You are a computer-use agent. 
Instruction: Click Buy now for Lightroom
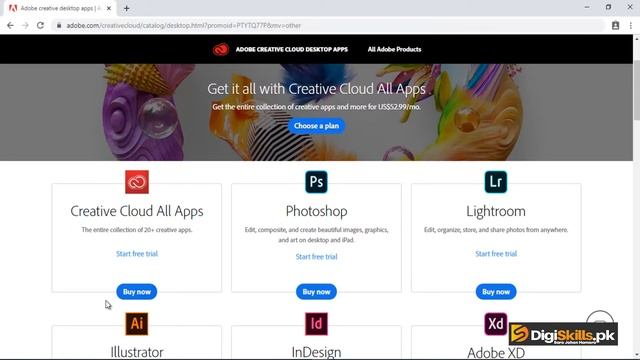pos(496,291)
